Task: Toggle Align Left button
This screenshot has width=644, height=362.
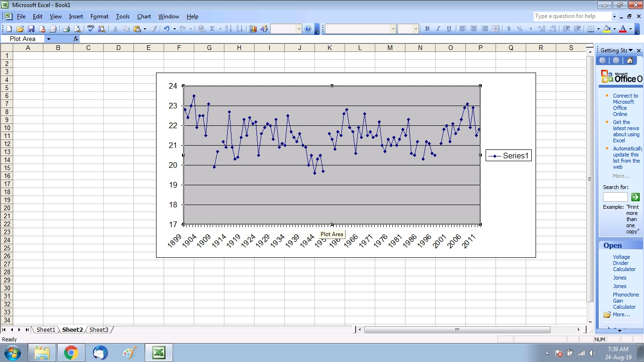Action: (x=462, y=29)
